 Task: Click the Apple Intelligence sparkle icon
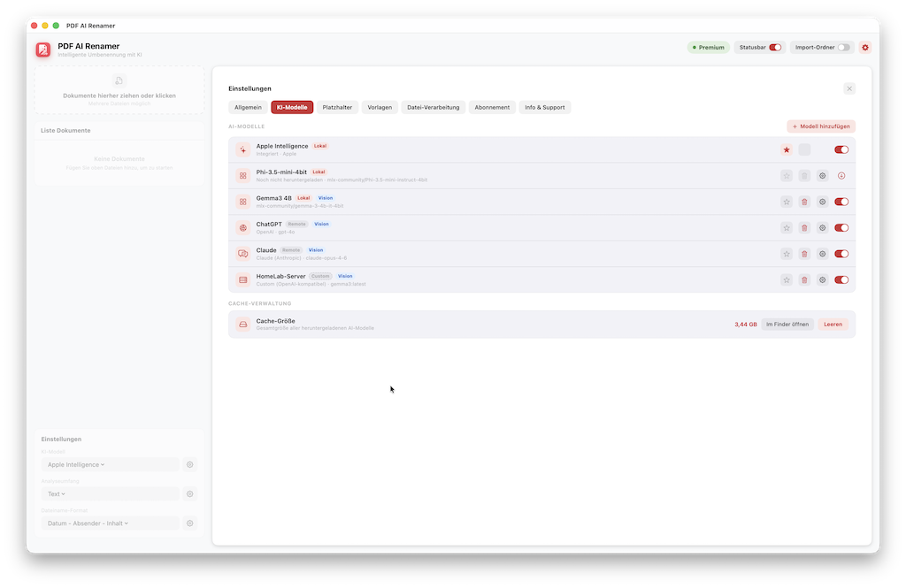(243, 149)
